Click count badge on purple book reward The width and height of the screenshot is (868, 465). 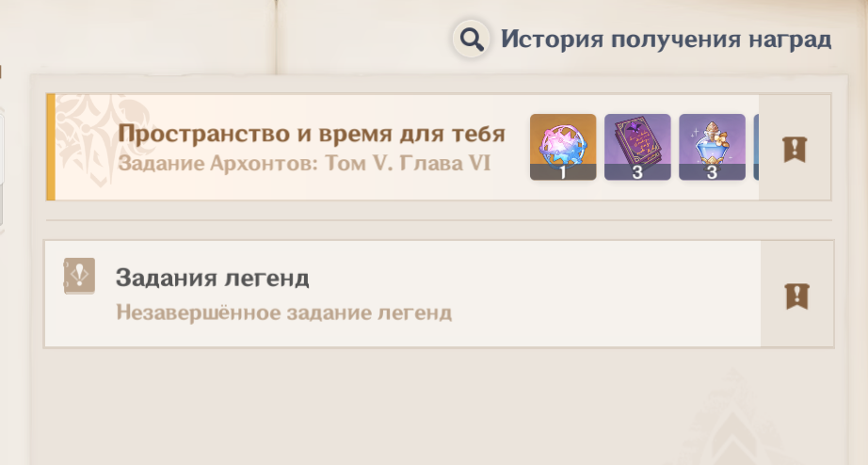637,172
